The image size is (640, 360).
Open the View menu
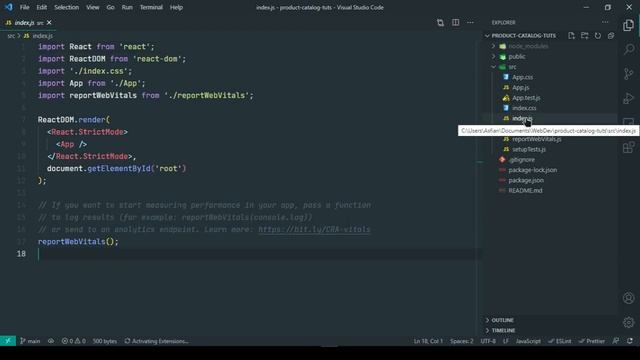pos(93,7)
